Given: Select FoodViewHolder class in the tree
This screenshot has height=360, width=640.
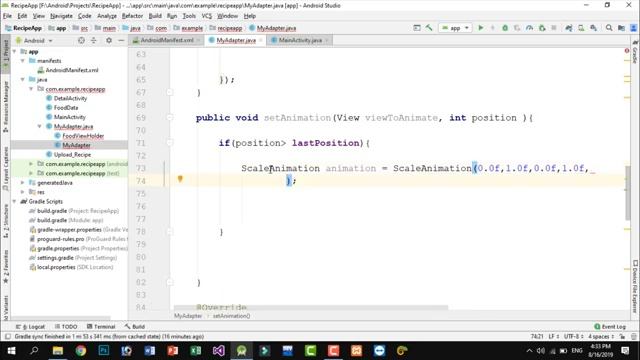Looking at the screenshot, I should pos(83,136).
